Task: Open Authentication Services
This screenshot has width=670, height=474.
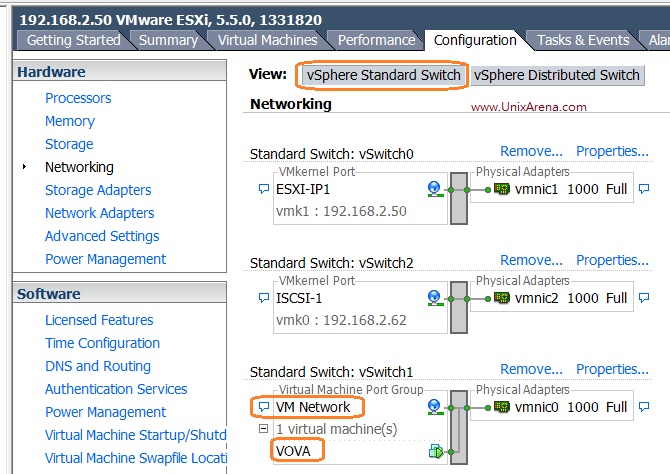Action: pos(116,389)
